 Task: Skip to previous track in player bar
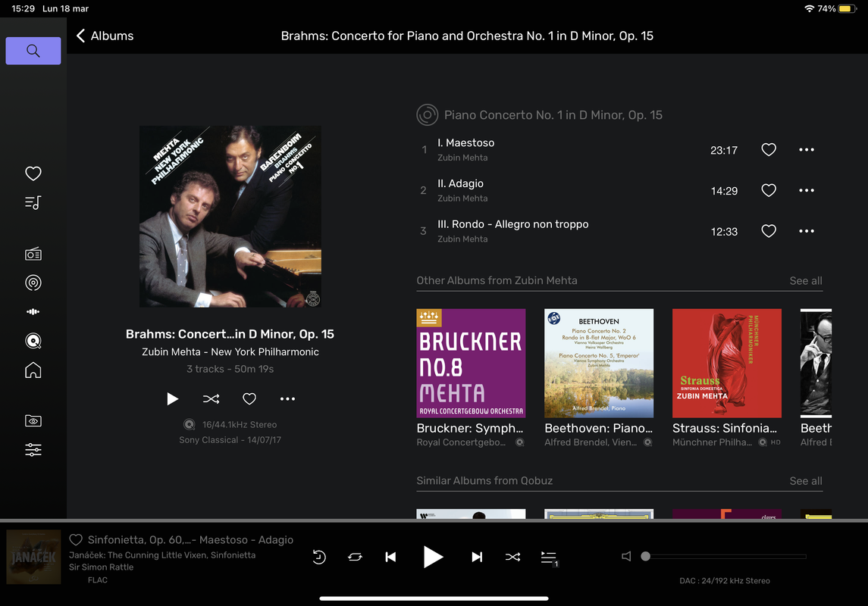390,557
